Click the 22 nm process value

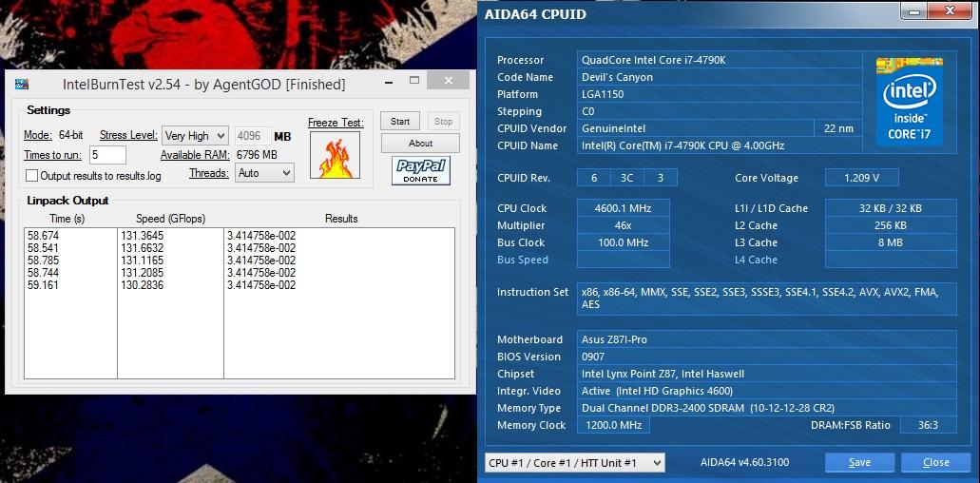pyautogui.click(x=837, y=128)
